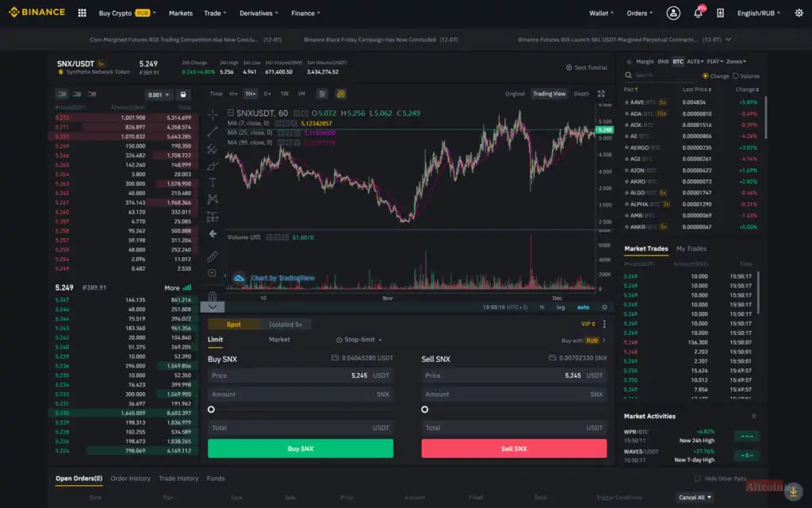
Task: Open Derivatives dropdown menu
Action: pyautogui.click(x=259, y=13)
